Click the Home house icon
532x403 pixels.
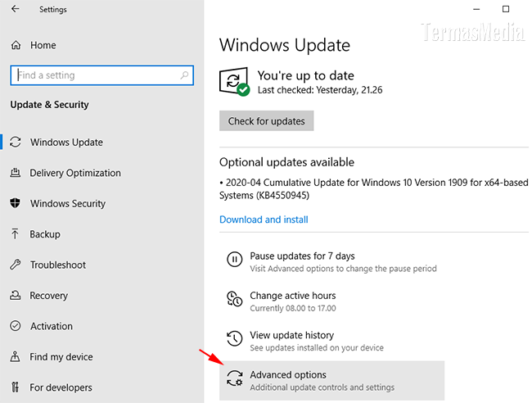[16, 45]
